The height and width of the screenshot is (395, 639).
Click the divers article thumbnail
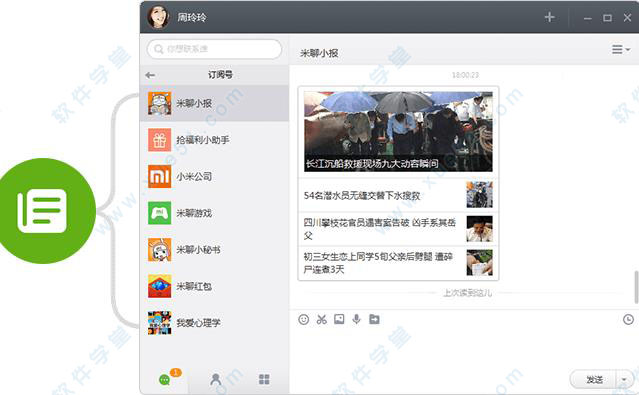479,195
